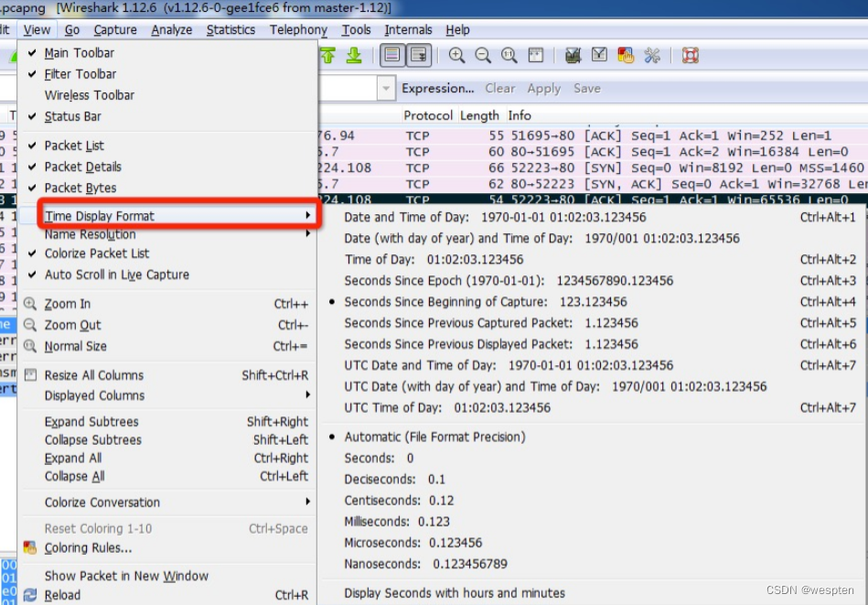Click the magnifier icon beside Zoom Out menu entry
868x605 pixels.
coord(30,325)
